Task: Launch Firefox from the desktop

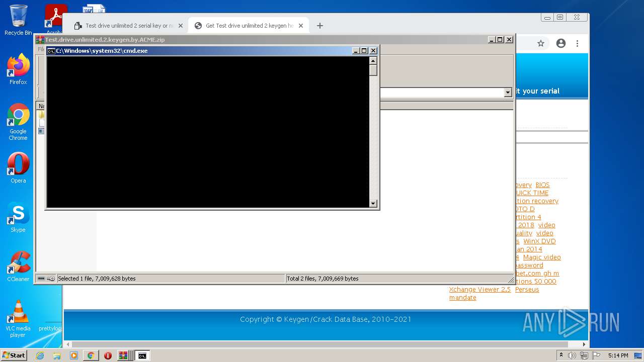Action: point(18,69)
